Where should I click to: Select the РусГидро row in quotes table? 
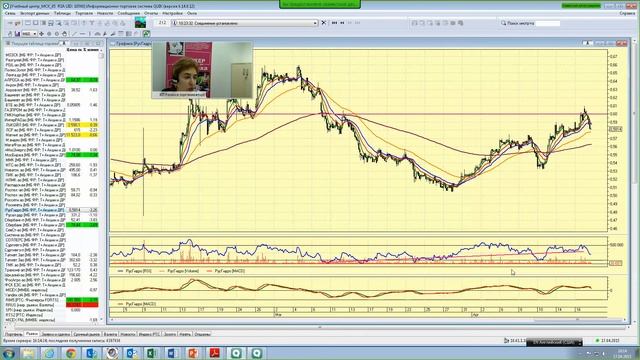(x=51, y=210)
